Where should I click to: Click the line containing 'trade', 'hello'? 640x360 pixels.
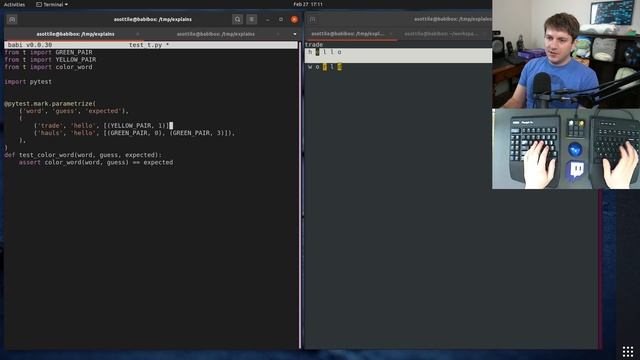click(x=103, y=126)
